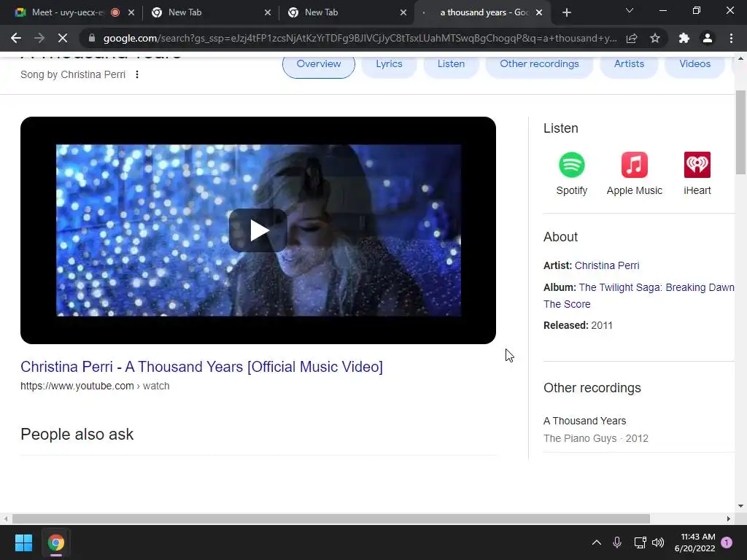The height and width of the screenshot is (560, 747).
Task: Select the Lyrics chip
Action: point(390,64)
